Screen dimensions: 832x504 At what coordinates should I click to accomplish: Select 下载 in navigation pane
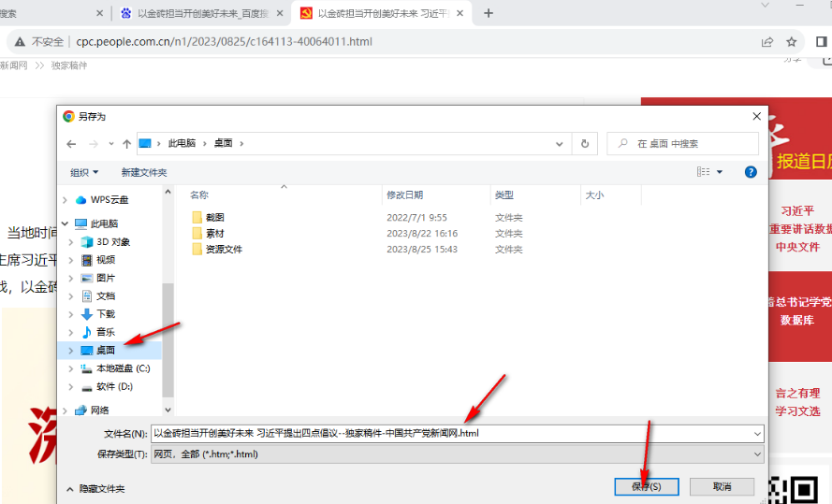[x=106, y=314]
